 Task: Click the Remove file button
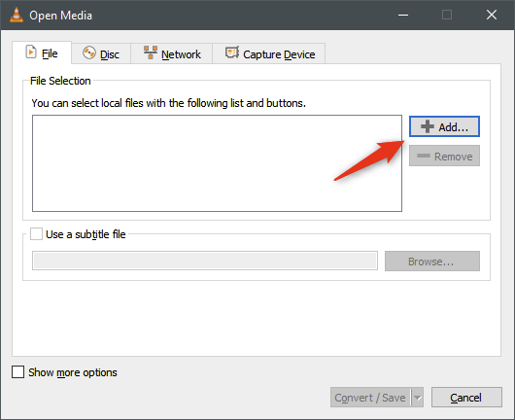tap(444, 156)
